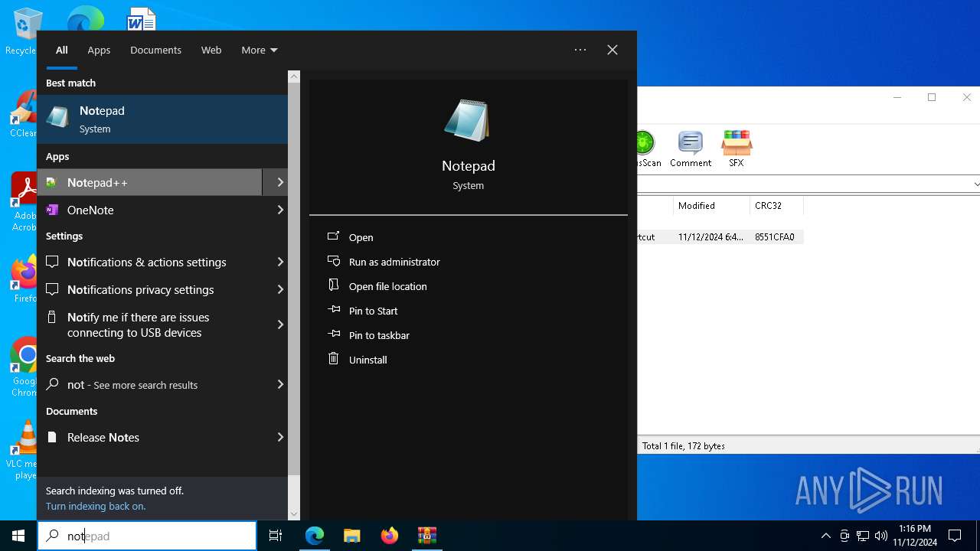The height and width of the screenshot is (551, 980).
Task: Click the Turn indexing back on link
Action: [96, 506]
